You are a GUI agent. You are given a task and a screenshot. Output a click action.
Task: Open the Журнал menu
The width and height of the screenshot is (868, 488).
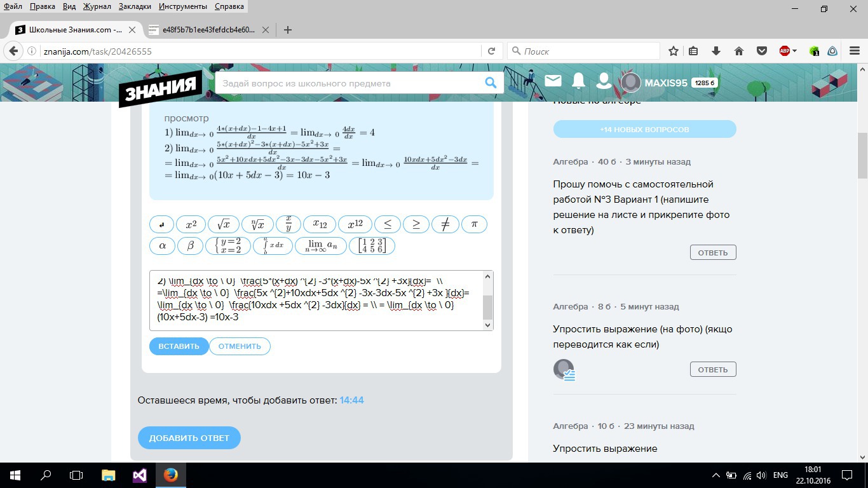(x=97, y=6)
